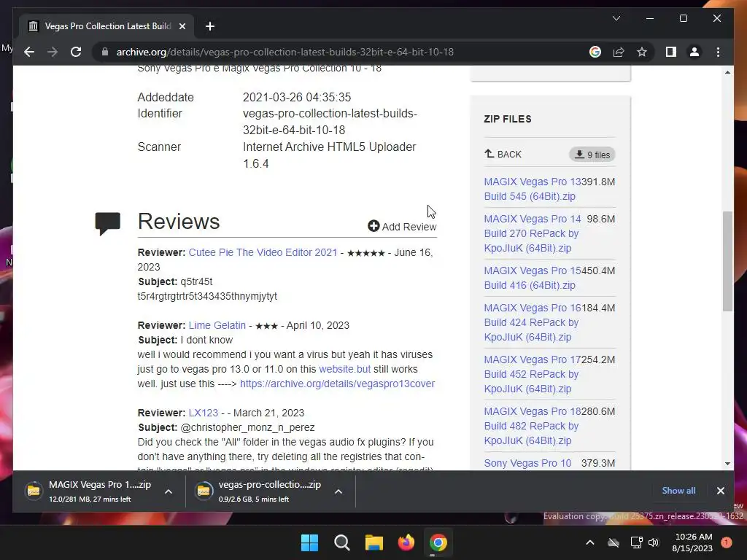747x560 pixels.
Task: Reload the archive.org page
Action: pos(76,52)
